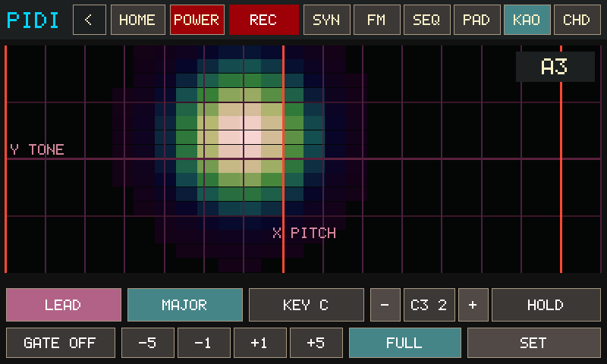Click the PIDI logo

(33, 20)
